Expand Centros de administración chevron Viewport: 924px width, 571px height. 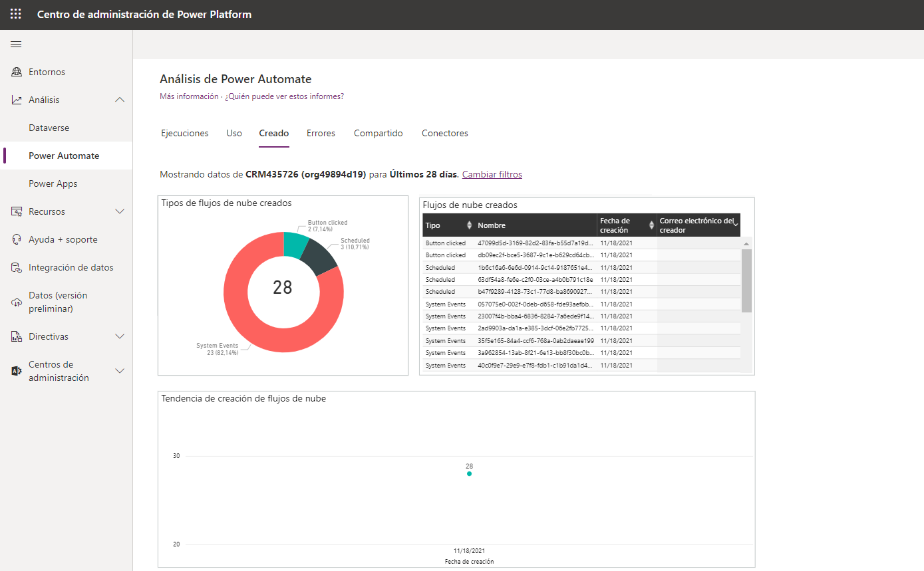[120, 371]
